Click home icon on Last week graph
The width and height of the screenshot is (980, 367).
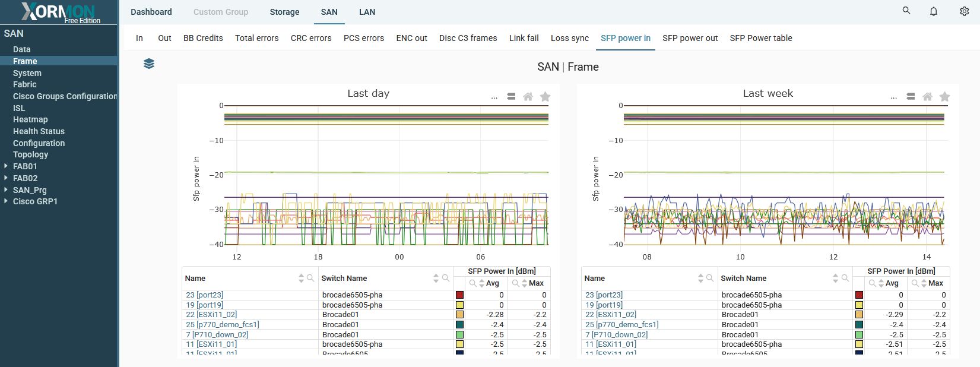point(927,97)
